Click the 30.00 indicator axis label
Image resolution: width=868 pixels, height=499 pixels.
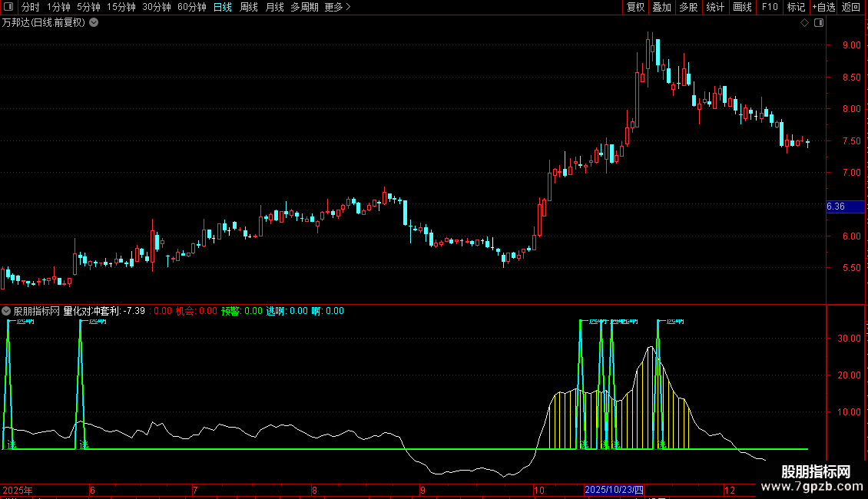tap(849, 338)
